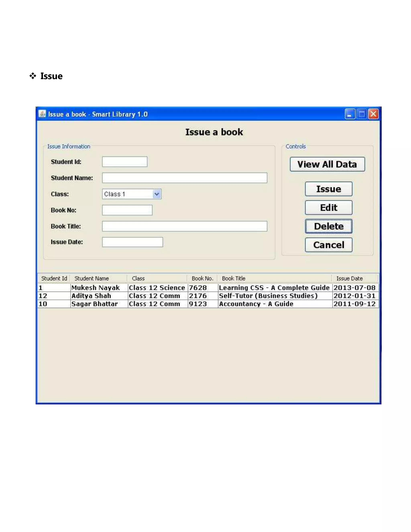Click the Java icon in the title bar

[x=42, y=114]
